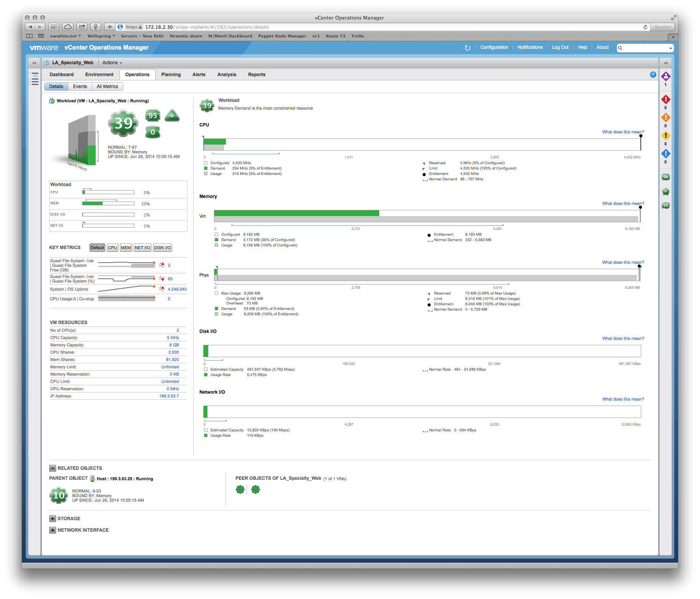This screenshot has height=599, width=700.
Task: Open the Configuration link
Action: tap(494, 47)
